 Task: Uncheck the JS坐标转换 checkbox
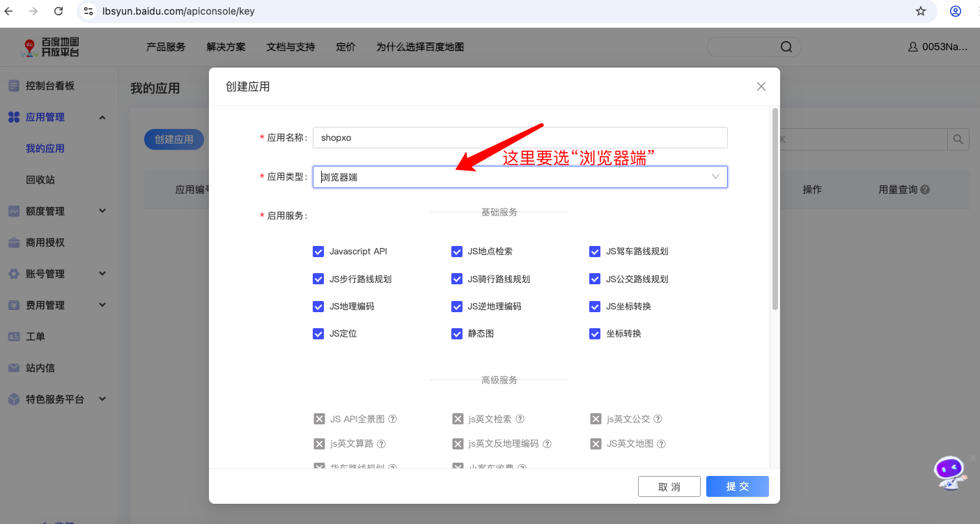click(595, 307)
